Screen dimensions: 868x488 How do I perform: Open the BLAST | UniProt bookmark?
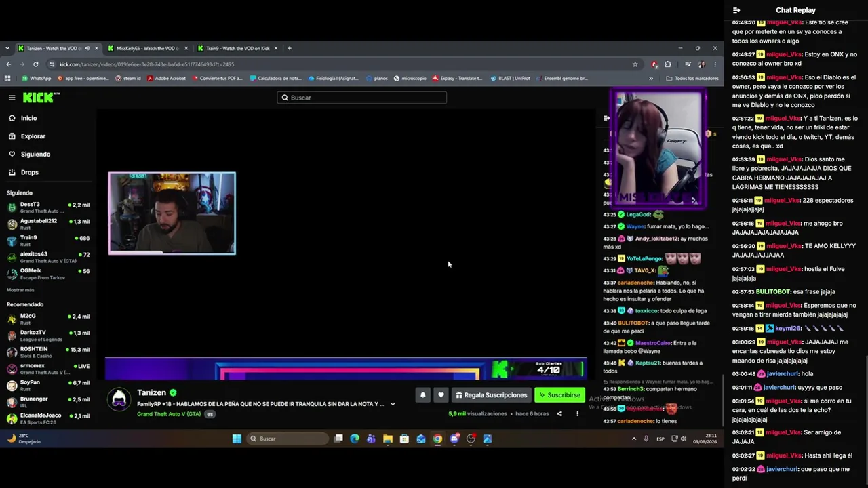510,79
